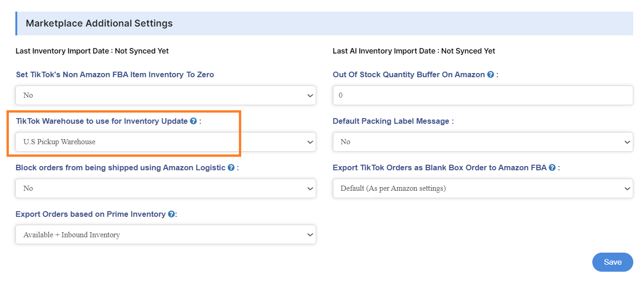The width and height of the screenshot is (644, 281).
Task: Open the U.S Pickup Warehouse dropdown
Action: point(165,142)
